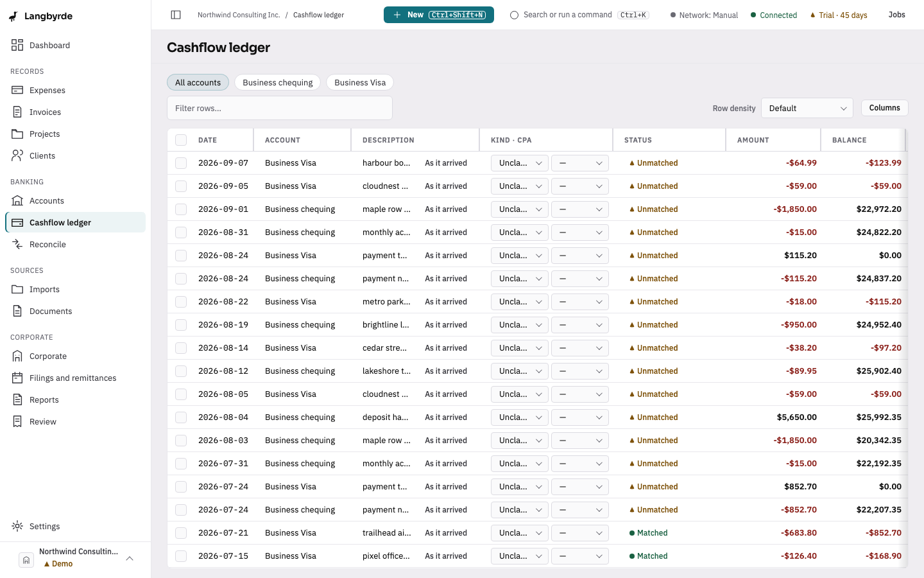This screenshot has height=578, width=924.
Task: Expand the Northwind Consulting company switcher chevron
Action: [130, 558]
